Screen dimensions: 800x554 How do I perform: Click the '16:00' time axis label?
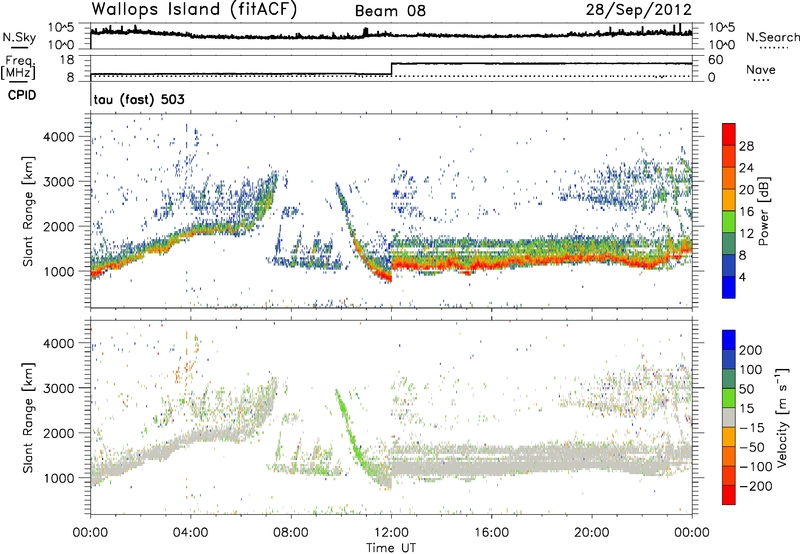point(491,533)
